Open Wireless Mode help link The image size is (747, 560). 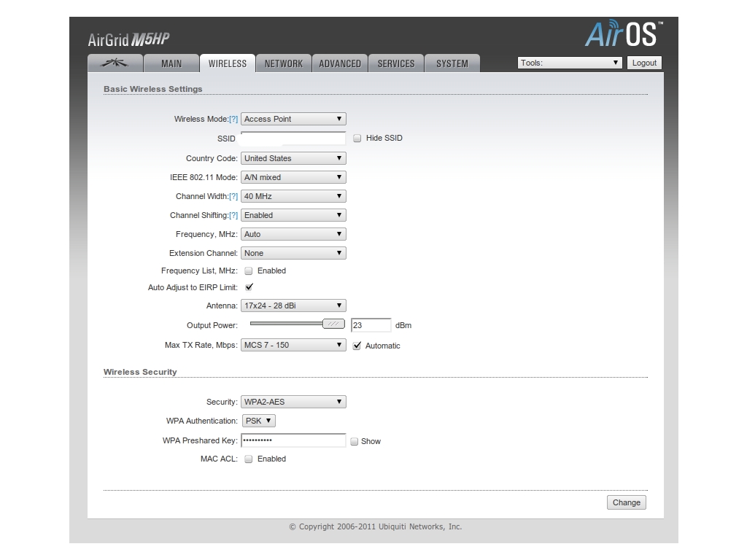(233, 119)
